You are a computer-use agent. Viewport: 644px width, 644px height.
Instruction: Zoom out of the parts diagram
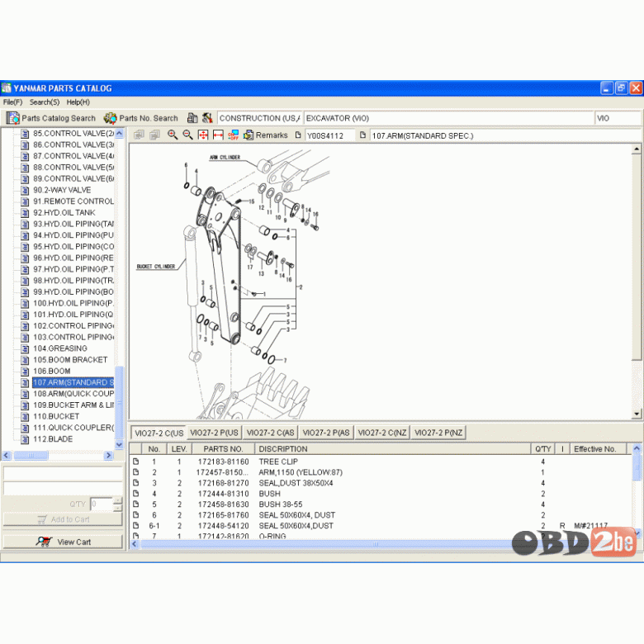[x=187, y=135]
